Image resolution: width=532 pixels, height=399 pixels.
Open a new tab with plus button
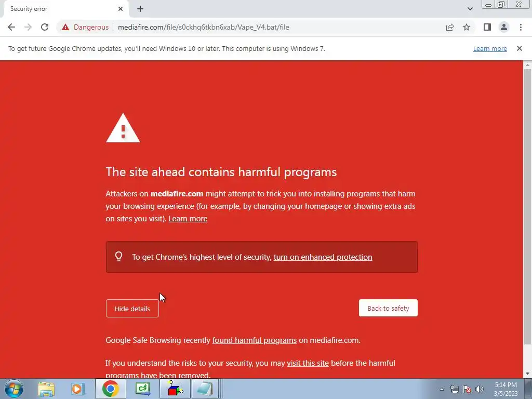coord(140,9)
